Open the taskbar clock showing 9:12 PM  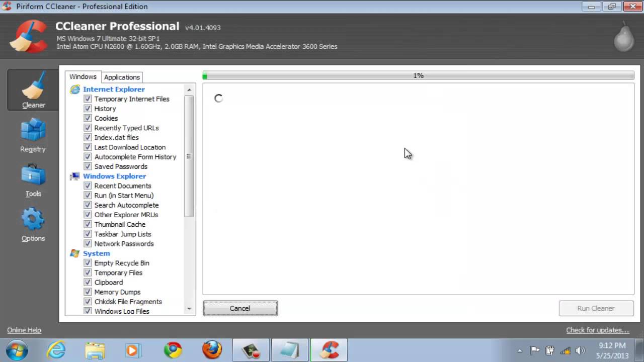[x=613, y=350]
